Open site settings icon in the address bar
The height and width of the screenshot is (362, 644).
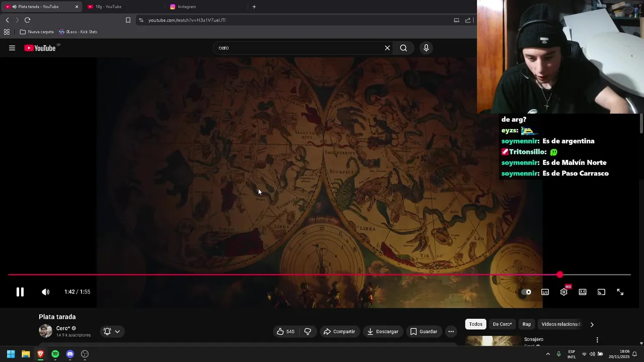(x=141, y=20)
